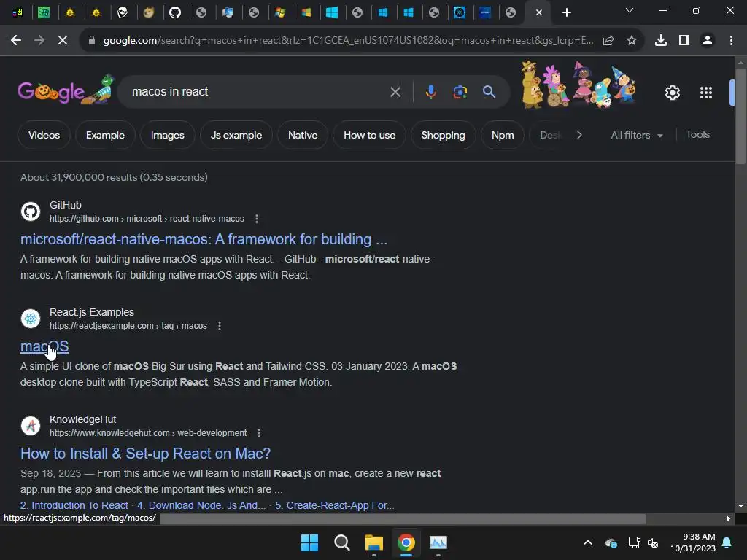Select the Native filter chip

point(303,135)
